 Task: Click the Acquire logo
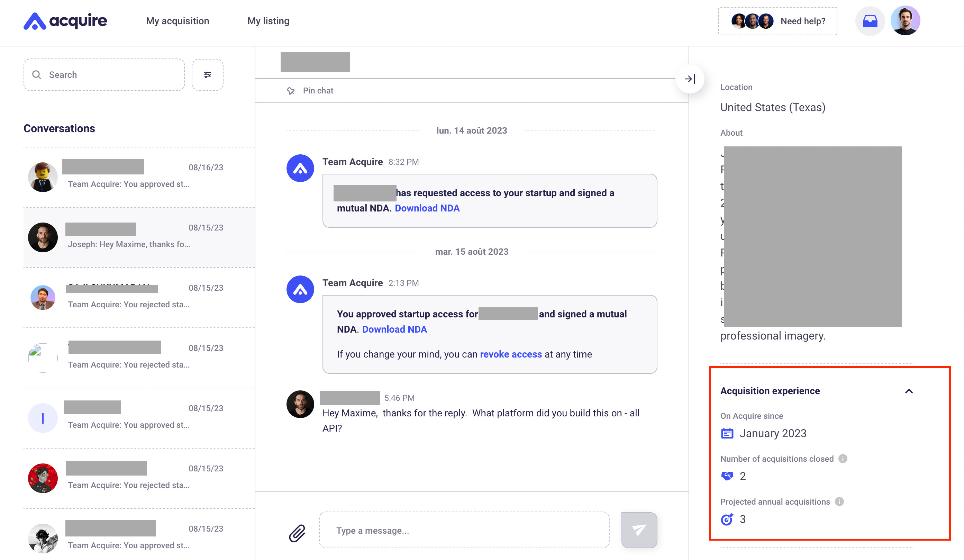(x=65, y=21)
